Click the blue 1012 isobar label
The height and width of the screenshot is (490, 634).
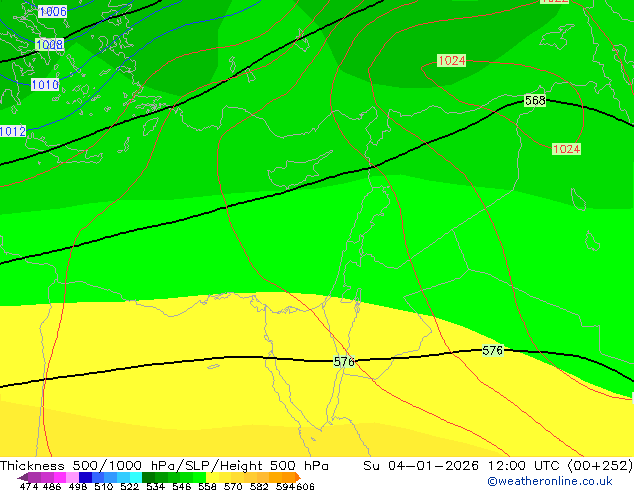click(x=13, y=131)
